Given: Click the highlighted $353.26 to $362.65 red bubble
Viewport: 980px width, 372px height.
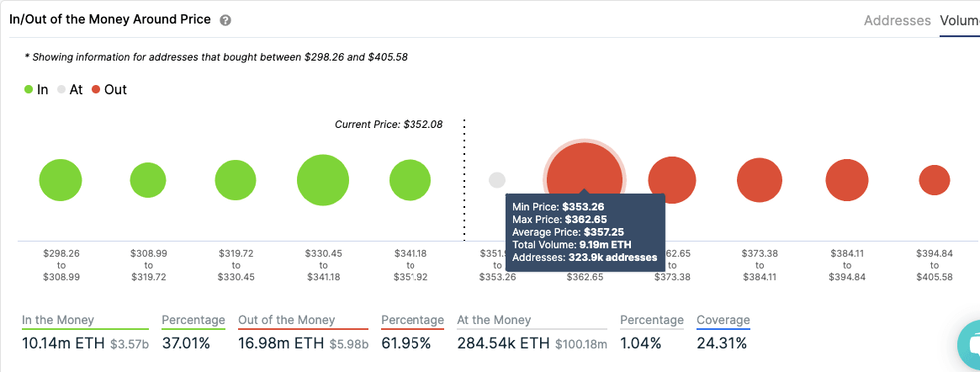Looking at the screenshot, I should click(x=585, y=168).
